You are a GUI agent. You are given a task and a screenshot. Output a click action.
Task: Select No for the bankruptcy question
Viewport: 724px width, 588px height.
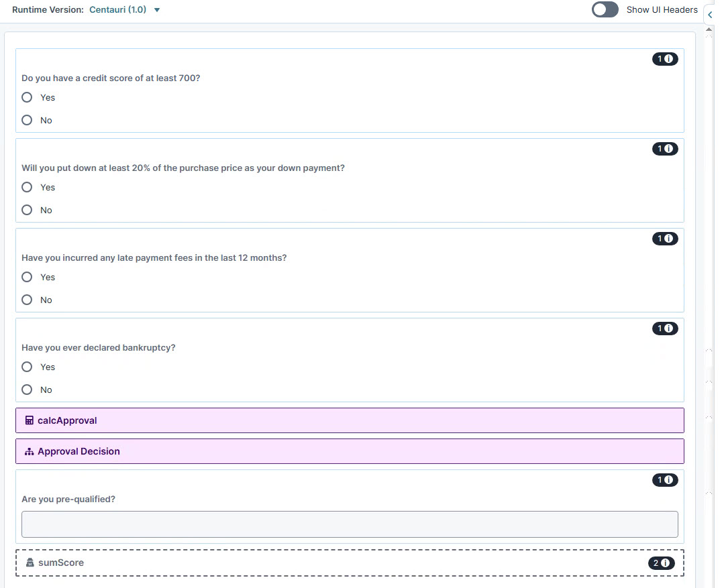(x=27, y=389)
